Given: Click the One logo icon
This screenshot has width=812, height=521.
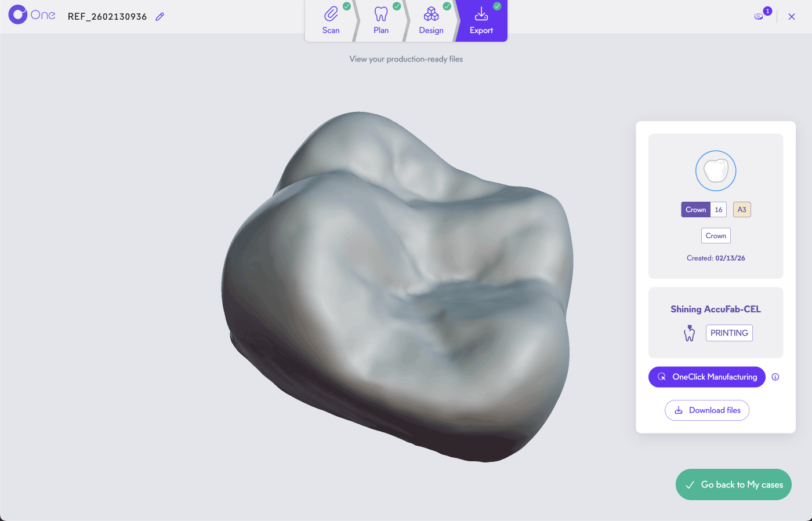Looking at the screenshot, I should [x=17, y=14].
